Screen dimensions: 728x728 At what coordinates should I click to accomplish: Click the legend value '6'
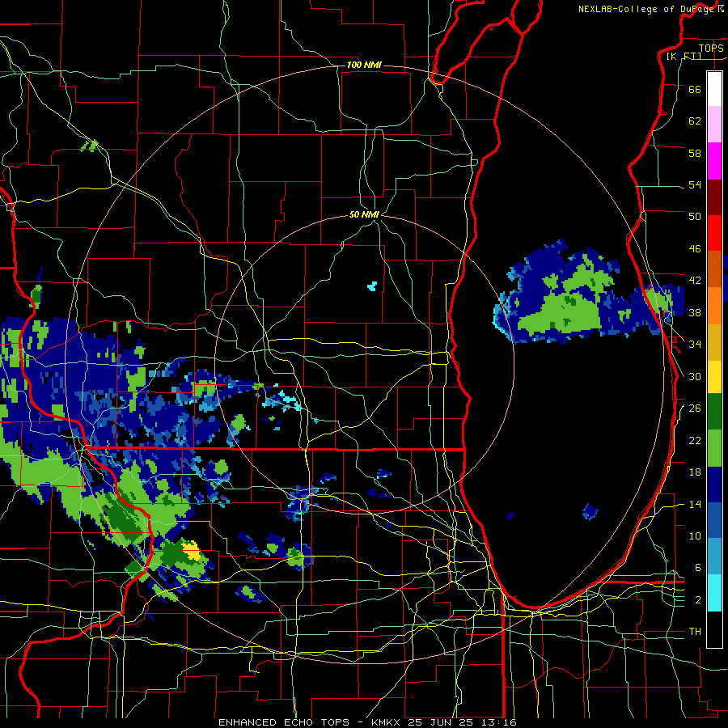pyautogui.click(x=698, y=567)
